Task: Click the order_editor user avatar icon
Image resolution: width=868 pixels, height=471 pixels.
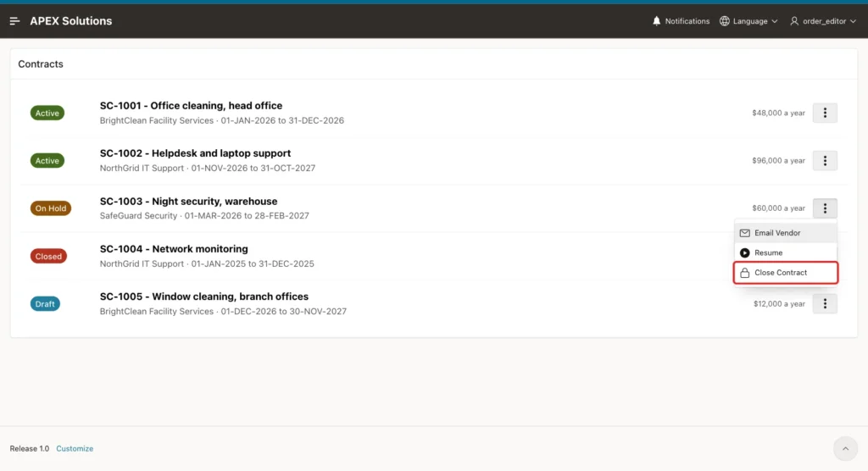Action: coord(794,21)
